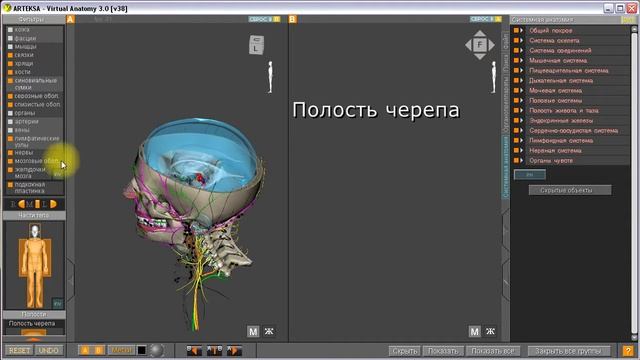Select the head region on body parts thumbnail

pyautogui.click(x=35, y=231)
